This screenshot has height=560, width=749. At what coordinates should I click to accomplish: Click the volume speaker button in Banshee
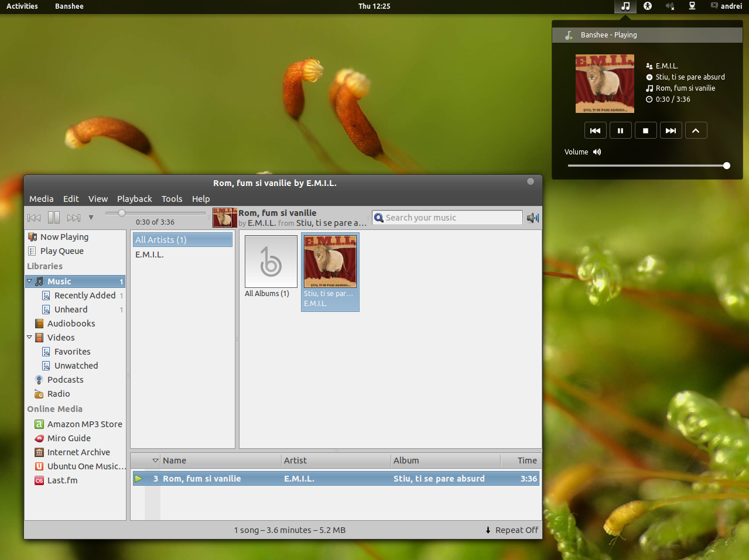(532, 218)
